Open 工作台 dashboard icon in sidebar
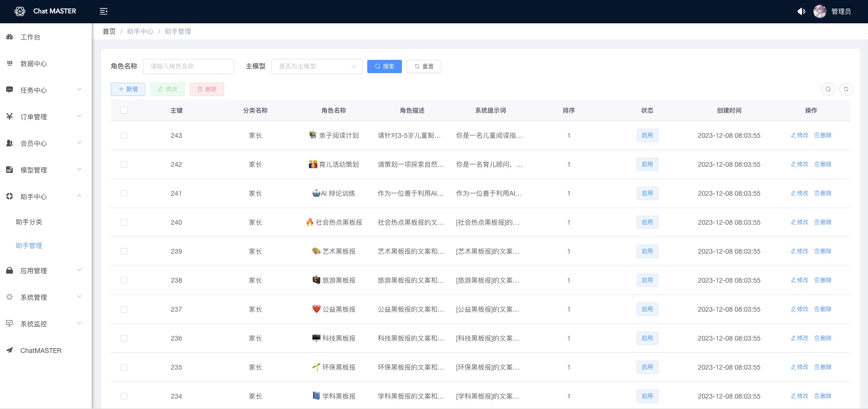 point(10,37)
